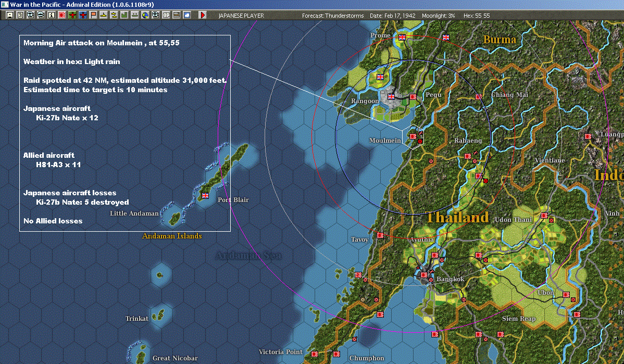
Task: Select the Japanese flag base near Ayuthia
Action: [x=435, y=255]
